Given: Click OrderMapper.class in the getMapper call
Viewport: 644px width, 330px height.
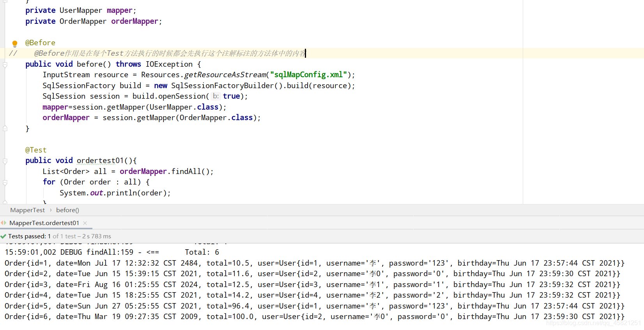Looking at the screenshot, I should click(216, 118).
